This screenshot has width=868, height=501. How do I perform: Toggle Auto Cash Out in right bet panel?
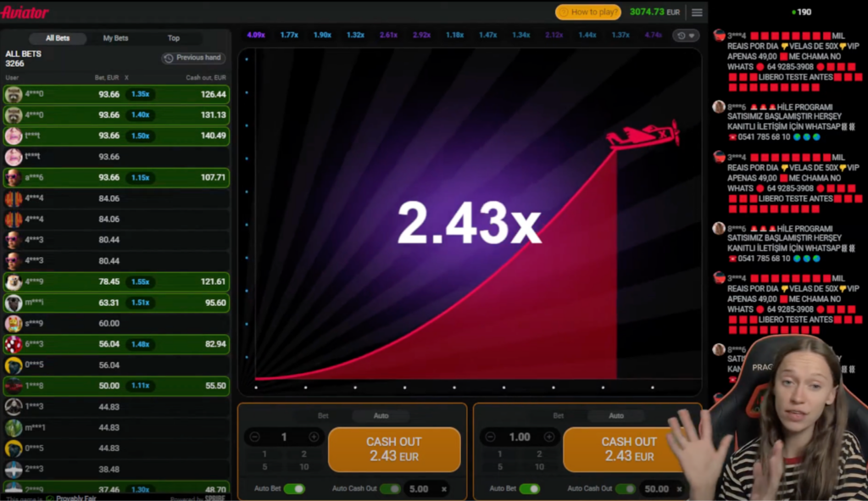click(626, 489)
